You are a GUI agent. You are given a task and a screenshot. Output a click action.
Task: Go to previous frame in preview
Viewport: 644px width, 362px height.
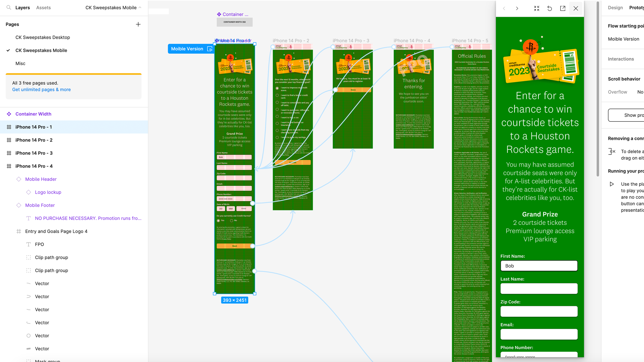[x=504, y=8]
